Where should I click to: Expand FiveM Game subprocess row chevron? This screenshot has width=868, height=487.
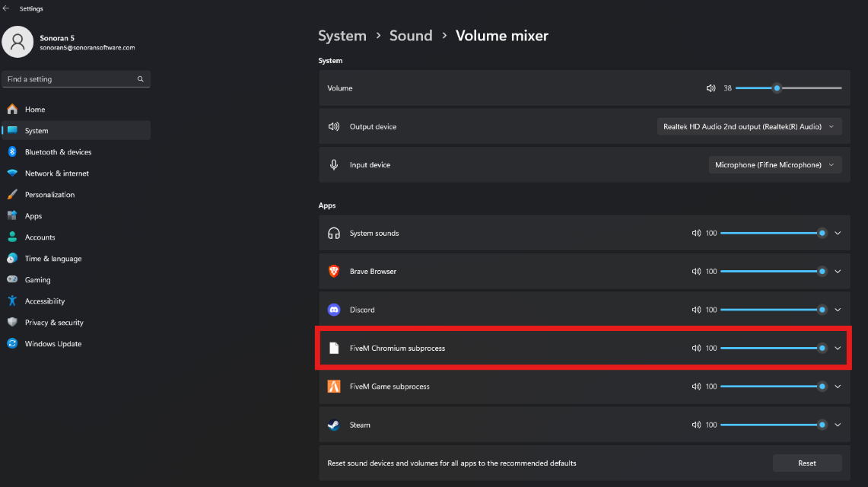838,387
